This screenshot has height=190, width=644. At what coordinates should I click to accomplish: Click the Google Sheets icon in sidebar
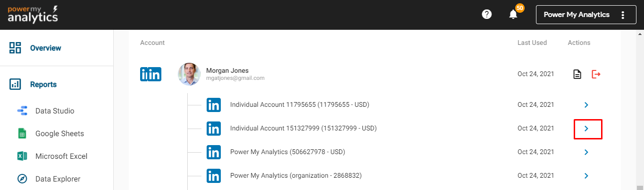tap(22, 134)
